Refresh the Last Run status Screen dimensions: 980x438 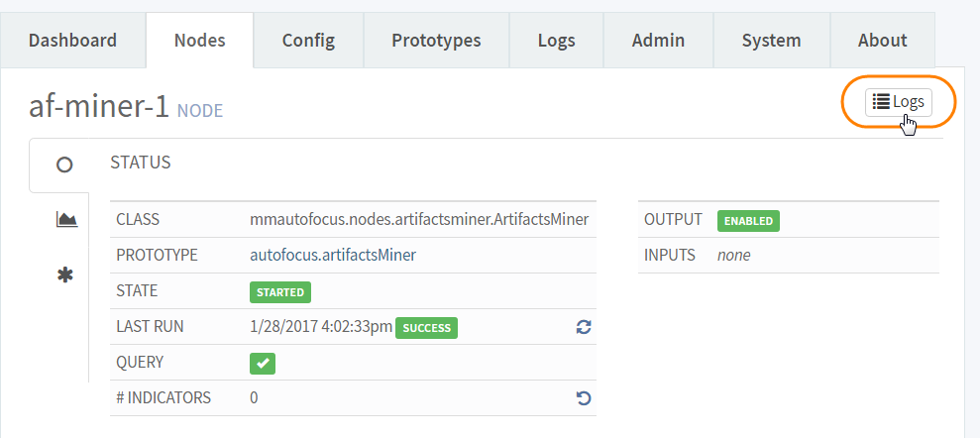(584, 327)
